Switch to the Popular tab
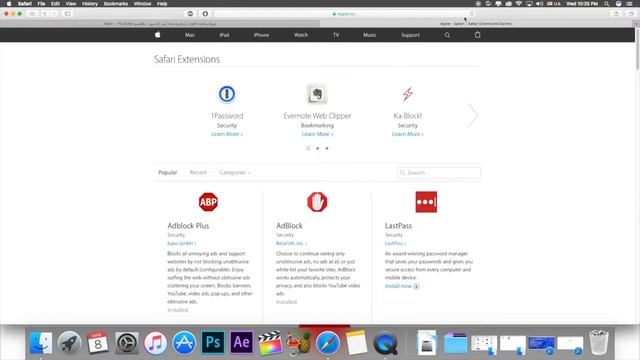The image size is (640, 360). [x=168, y=173]
